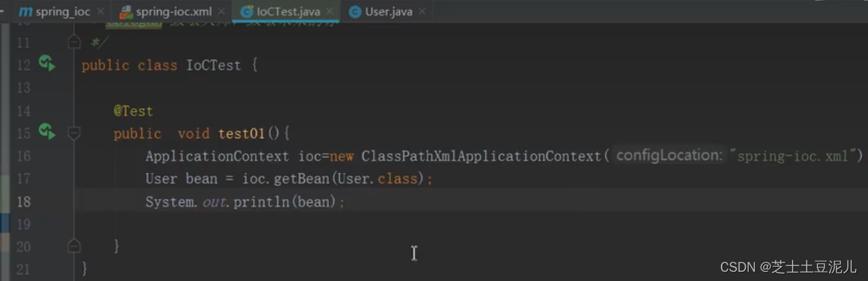This screenshot has height=281, width=868.
Task: Click println on line 18
Action: [261, 202]
